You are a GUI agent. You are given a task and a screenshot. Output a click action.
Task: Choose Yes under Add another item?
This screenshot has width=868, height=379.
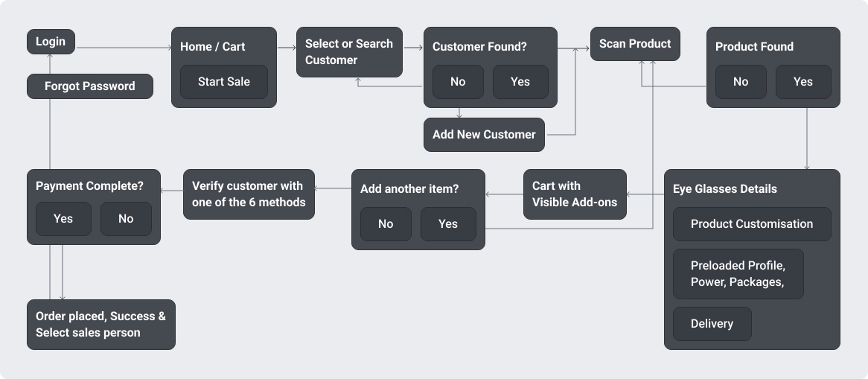click(x=448, y=224)
